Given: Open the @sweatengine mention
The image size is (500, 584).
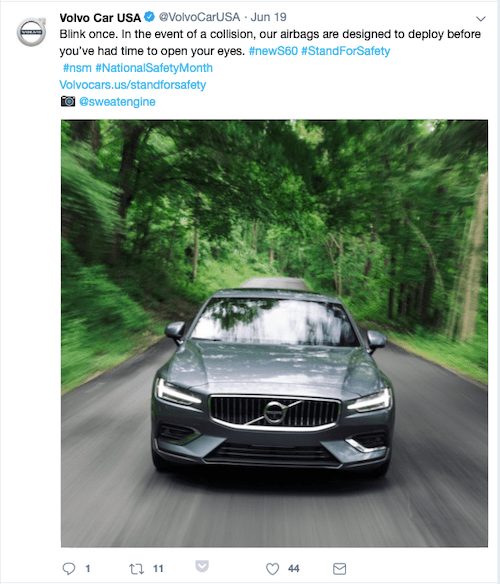Looking at the screenshot, I should [117, 102].
